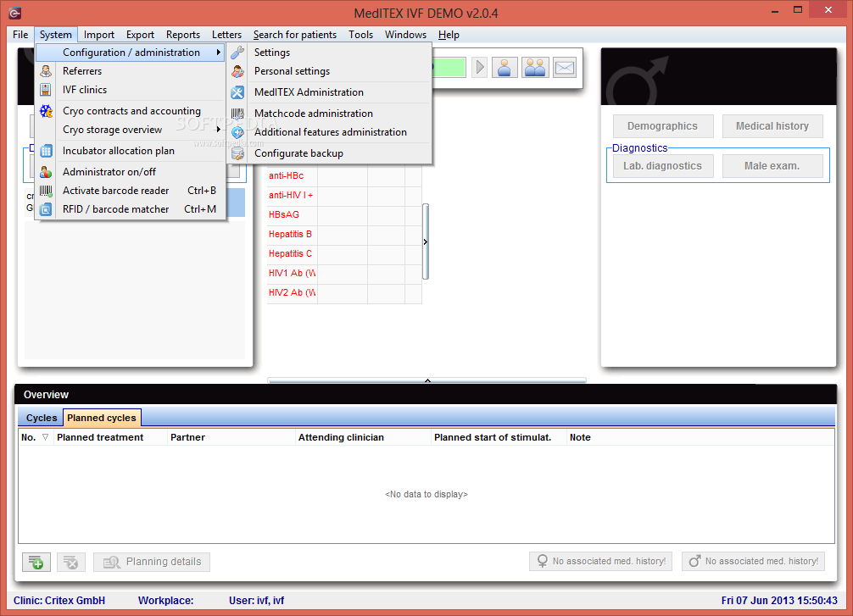The image size is (853, 616).
Task: Open Search for patients menu
Action: tap(295, 35)
